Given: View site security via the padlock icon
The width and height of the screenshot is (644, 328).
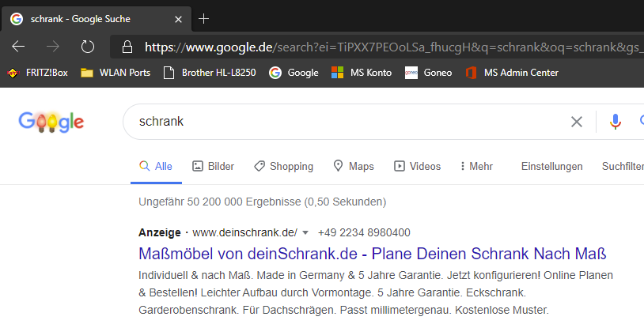Looking at the screenshot, I should [127, 47].
